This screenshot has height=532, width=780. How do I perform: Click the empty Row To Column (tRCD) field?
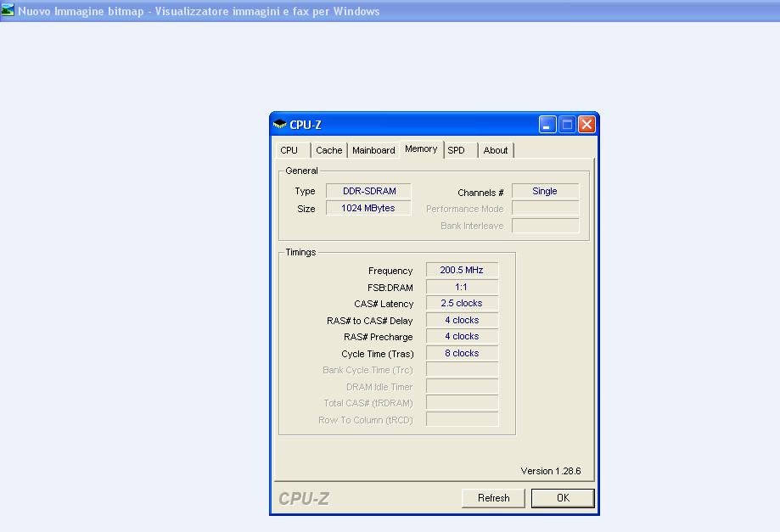pos(462,419)
